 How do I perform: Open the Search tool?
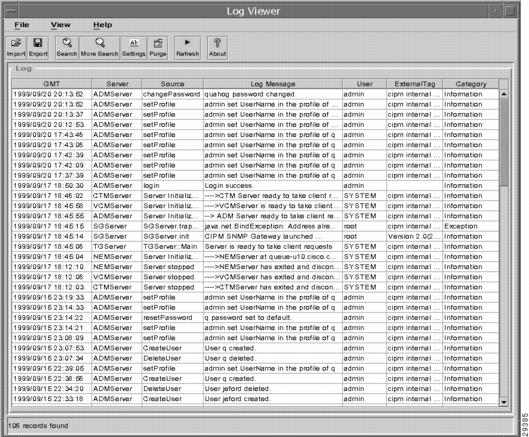[x=67, y=48]
